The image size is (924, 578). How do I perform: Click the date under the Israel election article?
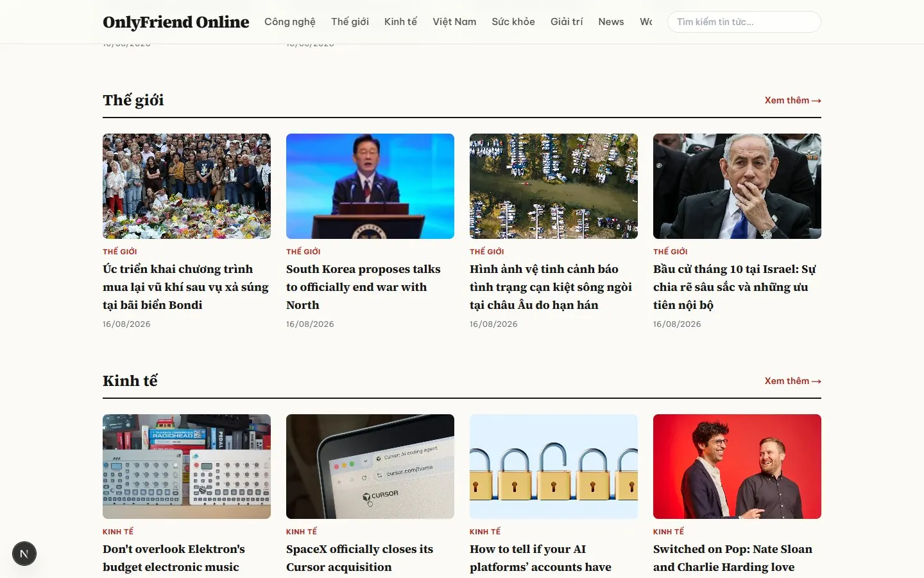[677, 324]
